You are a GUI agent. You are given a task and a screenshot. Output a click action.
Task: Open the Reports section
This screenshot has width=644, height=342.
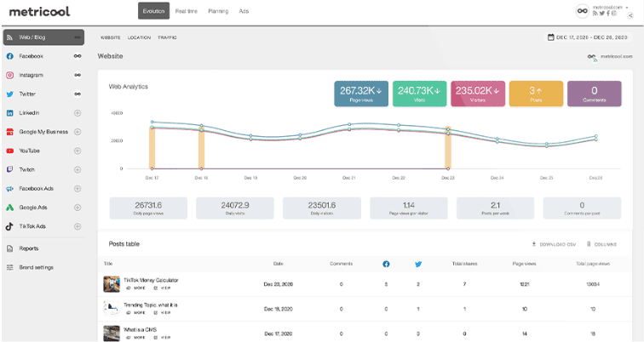pos(30,248)
